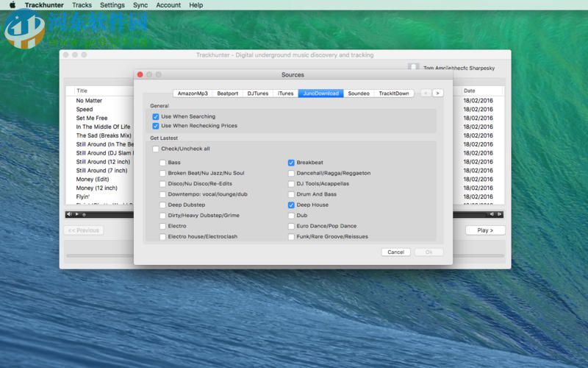Select the track 'No Matter'
This screenshot has width=588, height=368.
pyautogui.click(x=89, y=101)
